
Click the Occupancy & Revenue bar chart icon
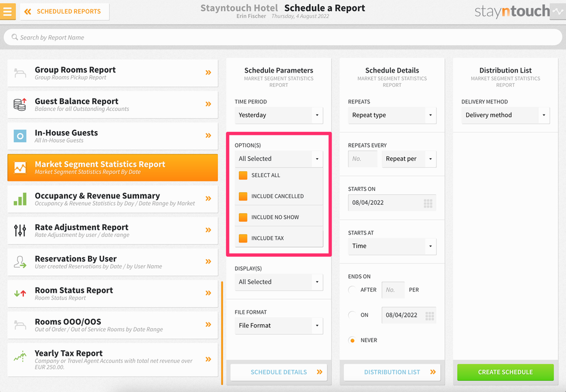coord(20,199)
